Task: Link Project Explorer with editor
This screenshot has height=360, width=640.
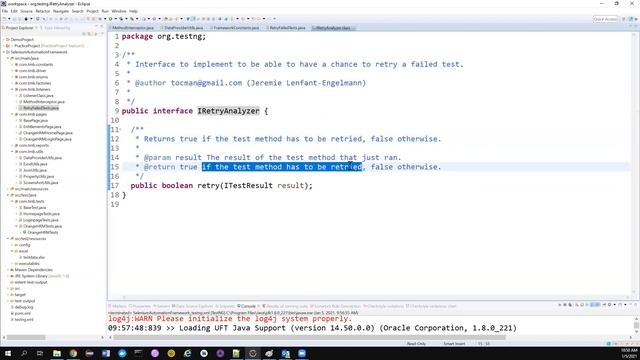Action: (x=90, y=33)
